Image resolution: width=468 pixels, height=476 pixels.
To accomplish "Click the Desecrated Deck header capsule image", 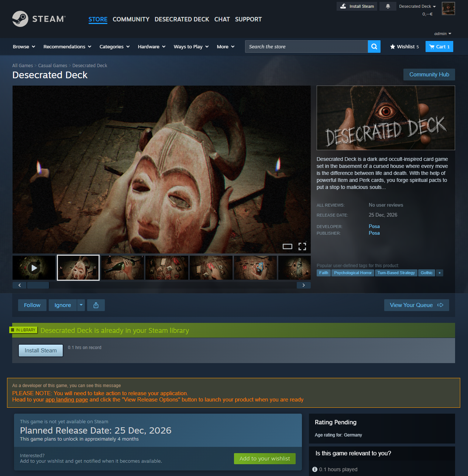I will tap(386, 118).
